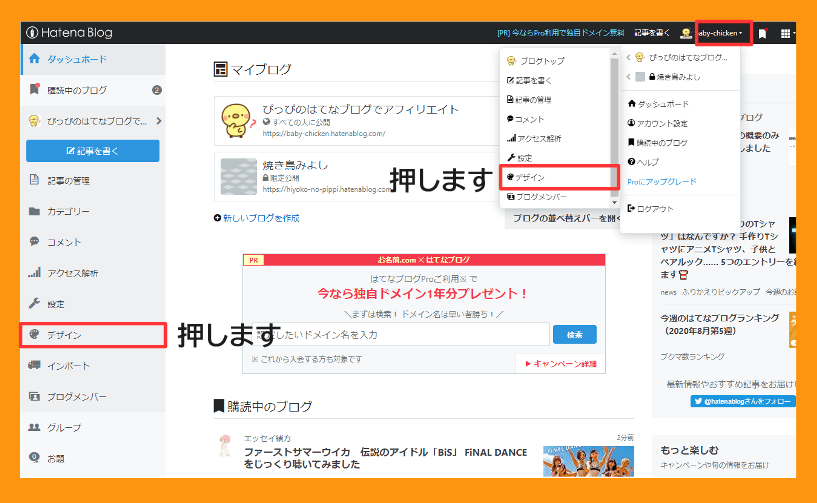This screenshot has width=817, height=503.
Task: Open article ファーストサマーウイカ 伝説のアイドル
Action: tap(386, 458)
